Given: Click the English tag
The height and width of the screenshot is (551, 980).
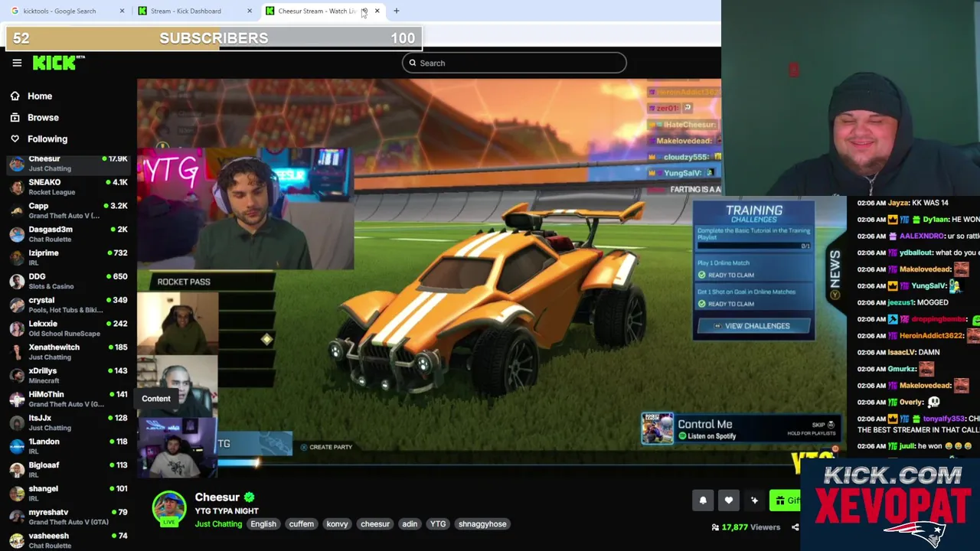Looking at the screenshot, I should 263,524.
